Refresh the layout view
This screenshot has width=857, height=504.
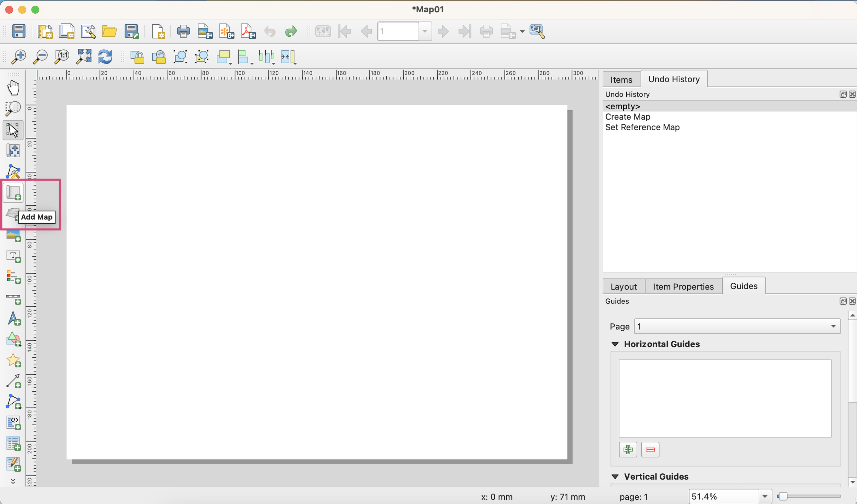pos(105,57)
